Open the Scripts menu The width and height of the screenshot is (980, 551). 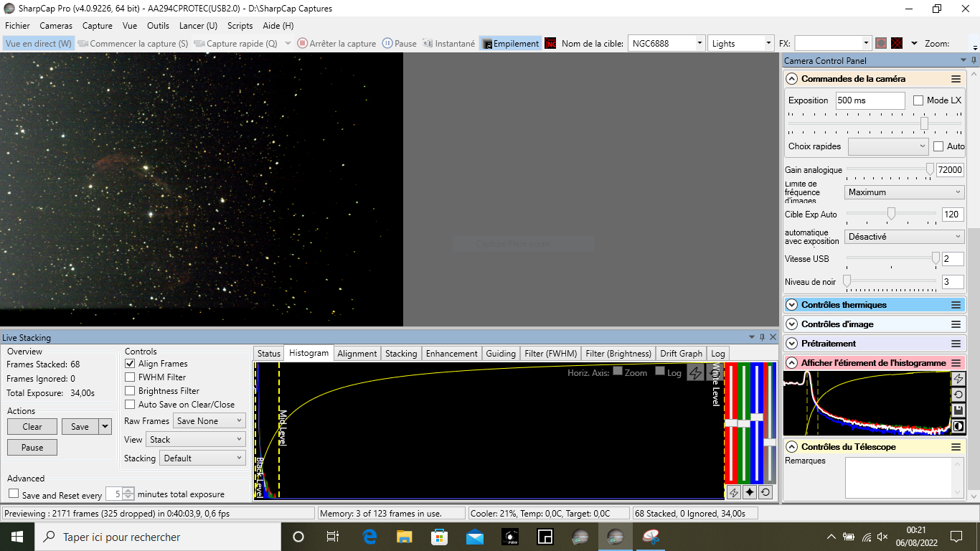(x=240, y=25)
